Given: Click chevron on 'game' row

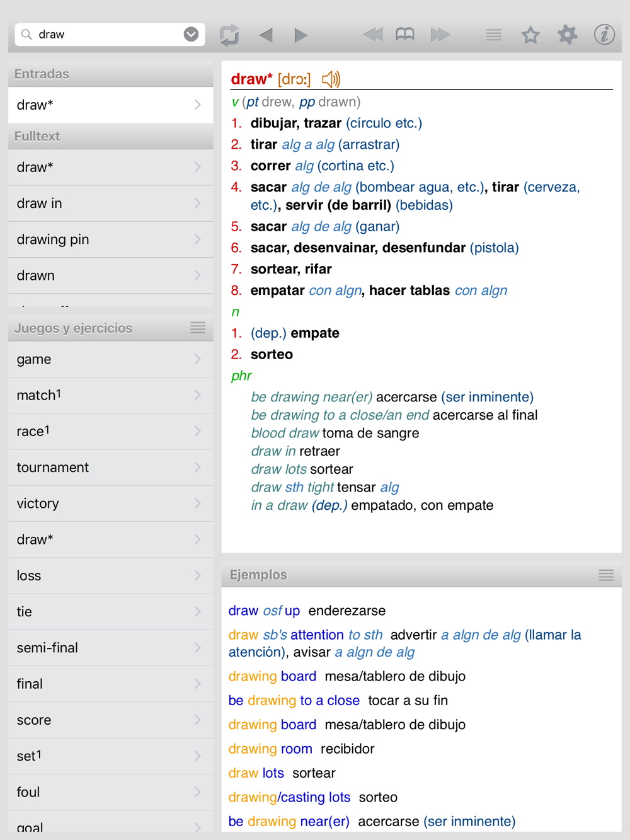Looking at the screenshot, I should 198,359.
